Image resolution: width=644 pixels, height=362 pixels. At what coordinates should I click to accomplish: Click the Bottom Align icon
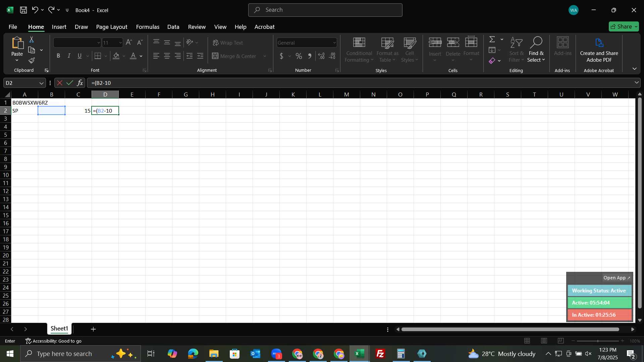(178, 43)
